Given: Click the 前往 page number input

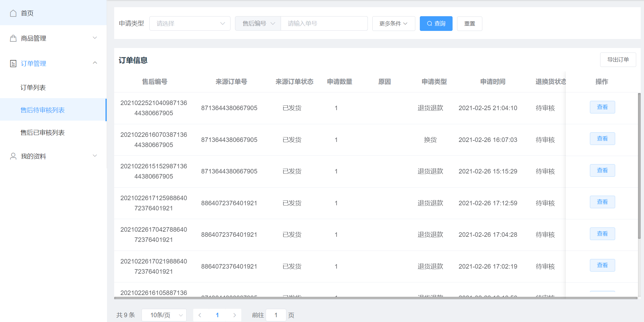Looking at the screenshot, I should tap(276, 315).
